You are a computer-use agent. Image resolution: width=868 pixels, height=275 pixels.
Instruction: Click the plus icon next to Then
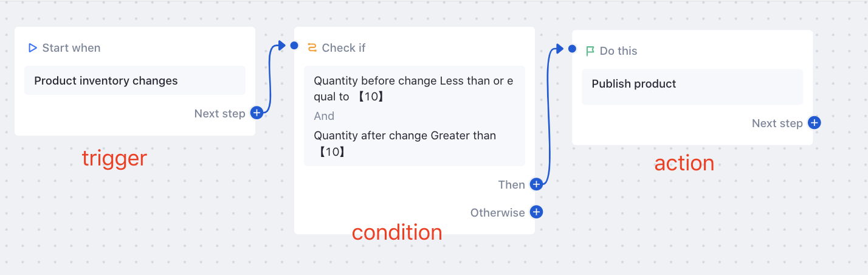(536, 184)
